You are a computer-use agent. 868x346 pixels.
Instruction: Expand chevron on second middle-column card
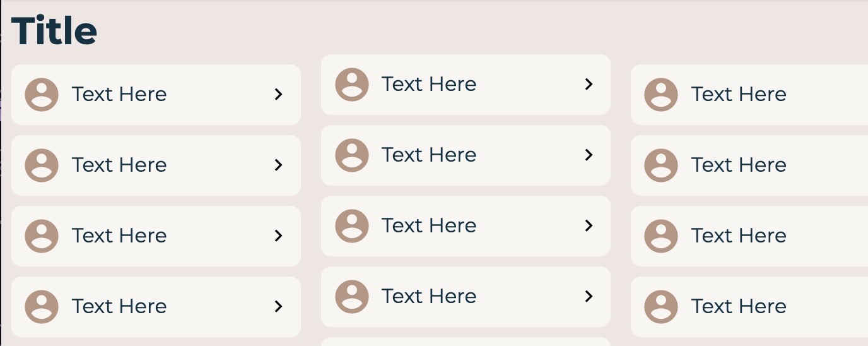coord(589,155)
